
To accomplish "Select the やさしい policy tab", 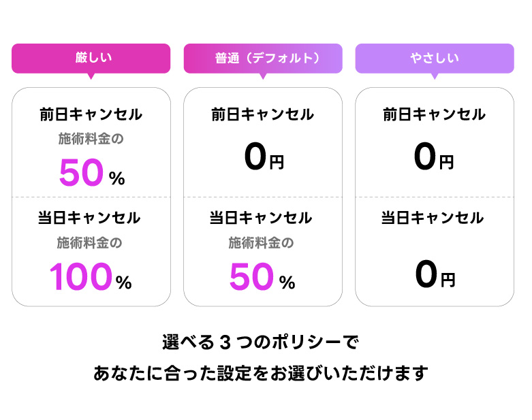I will click(x=435, y=59).
